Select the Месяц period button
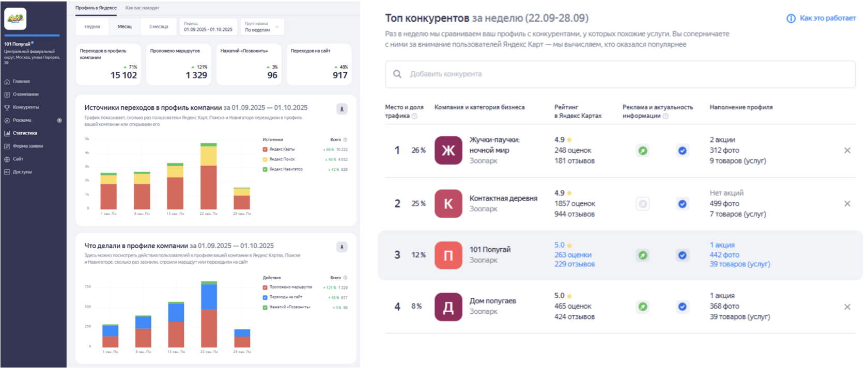The width and height of the screenshot is (868, 369). 125,26
